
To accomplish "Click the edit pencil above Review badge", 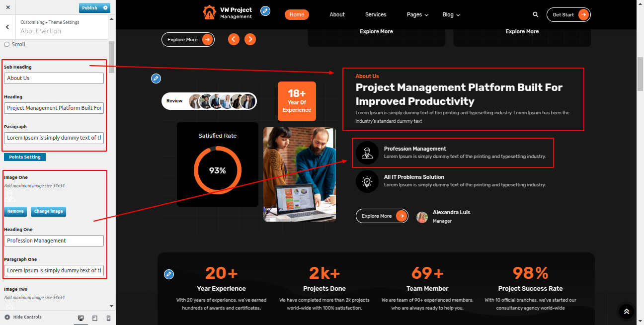I will [156, 78].
